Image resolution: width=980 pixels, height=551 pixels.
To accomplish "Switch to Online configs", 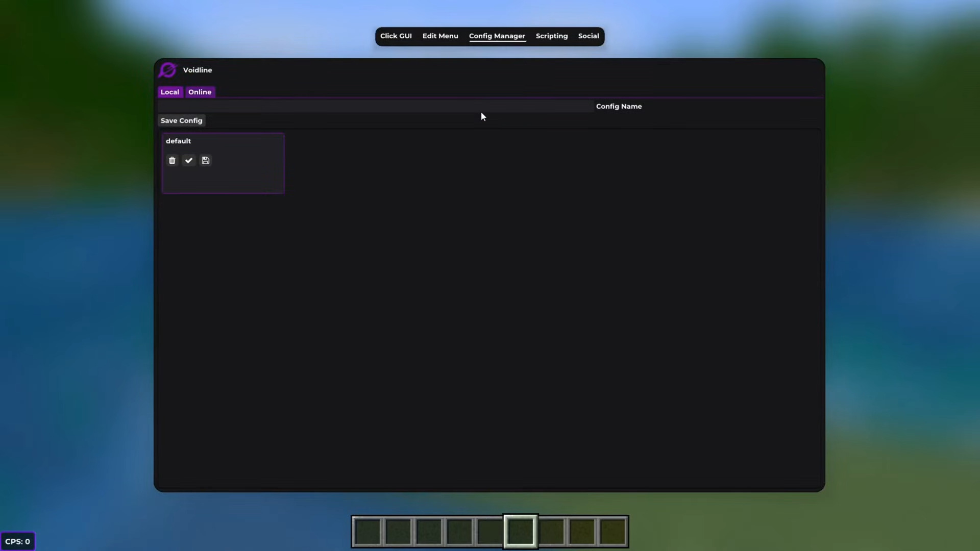I will [x=200, y=92].
